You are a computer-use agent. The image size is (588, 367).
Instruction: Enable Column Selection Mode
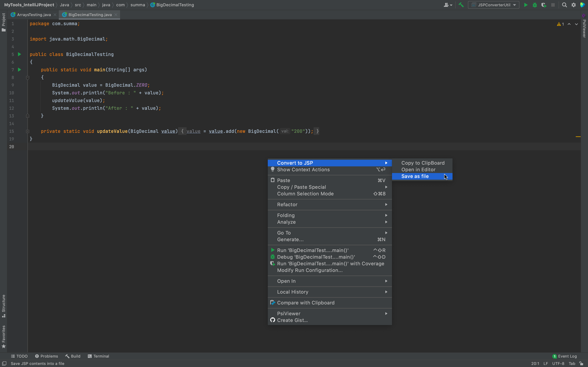coord(305,194)
